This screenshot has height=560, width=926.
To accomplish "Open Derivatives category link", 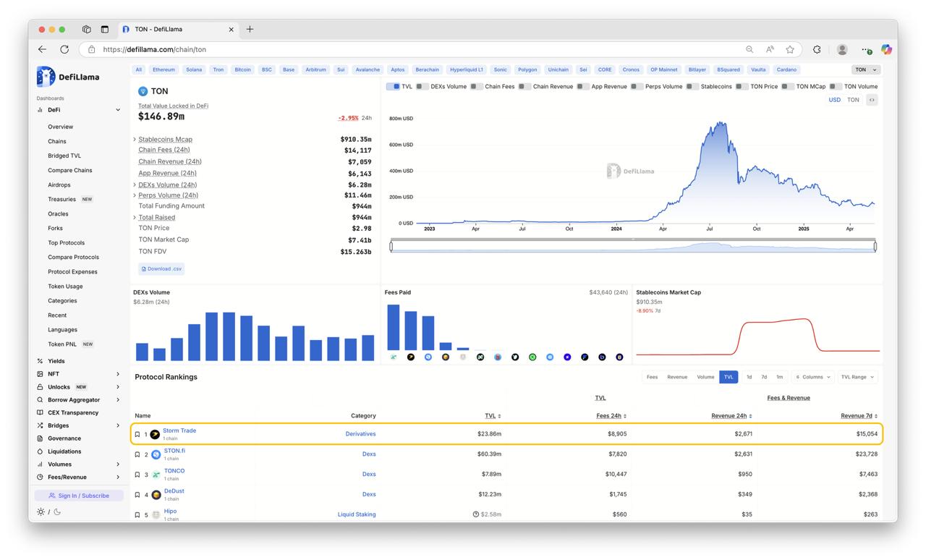I will [360, 434].
